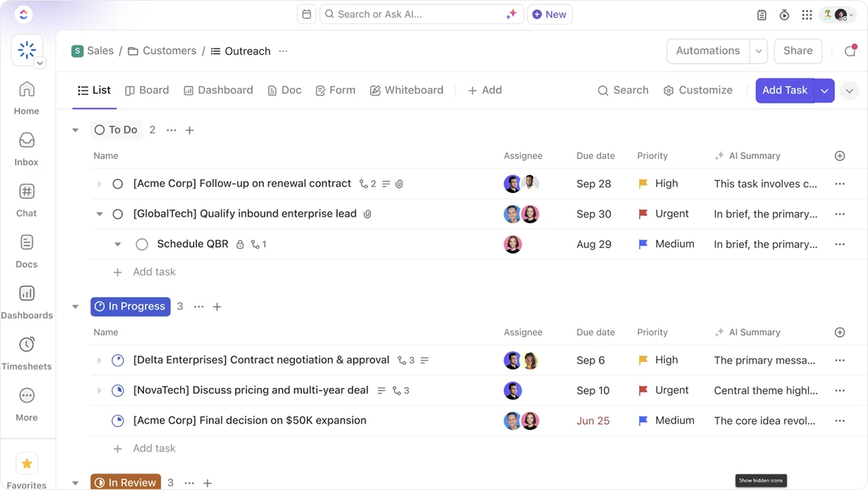868x490 pixels.
Task: Click the calendar icon beside search bar
Action: coord(307,14)
